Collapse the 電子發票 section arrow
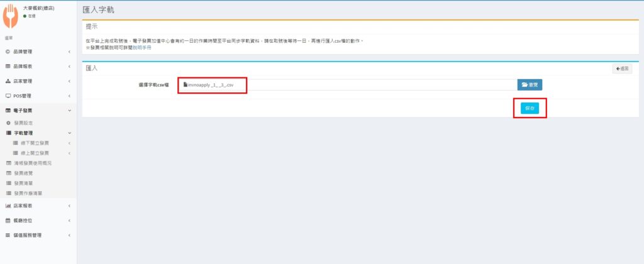This screenshot has height=264, width=644. coord(69,111)
